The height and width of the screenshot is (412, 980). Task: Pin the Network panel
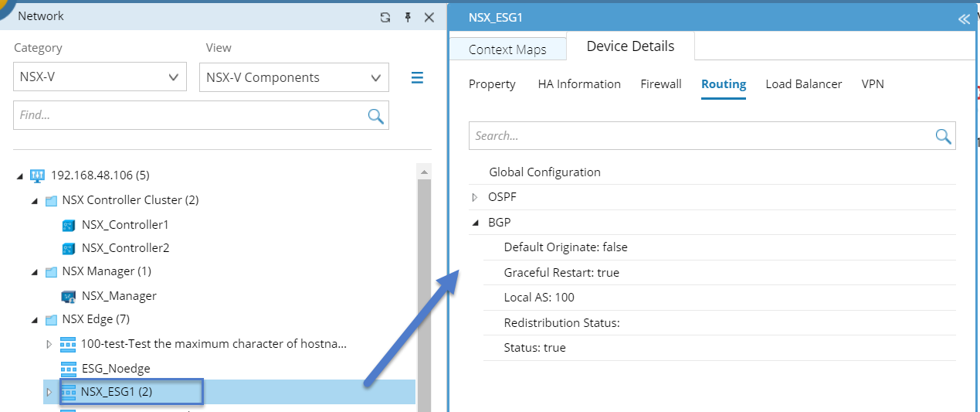pos(408,17)
